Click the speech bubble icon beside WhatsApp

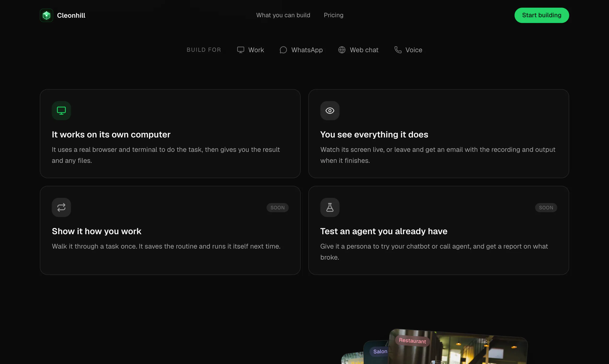tap(283, 50)
